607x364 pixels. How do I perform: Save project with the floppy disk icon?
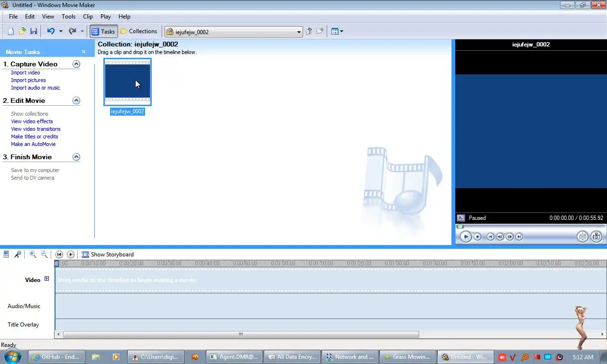(34, 31)
